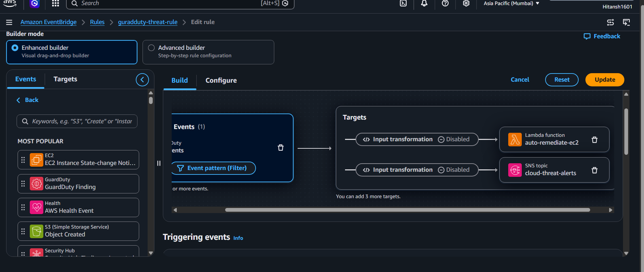Click the Update button
The image size is (644, 272).
pyautogui.click(x=605, y=80)
